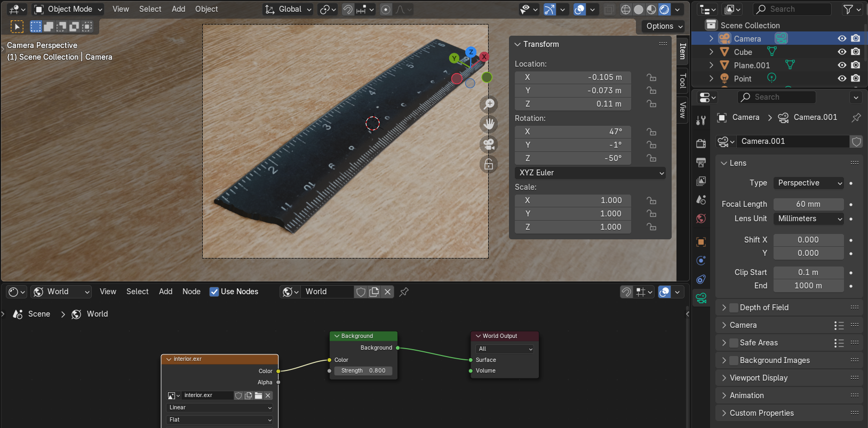Toggle camera view icon in viewport
Viewport: 868px width, 428px height.
coord(489,144)
